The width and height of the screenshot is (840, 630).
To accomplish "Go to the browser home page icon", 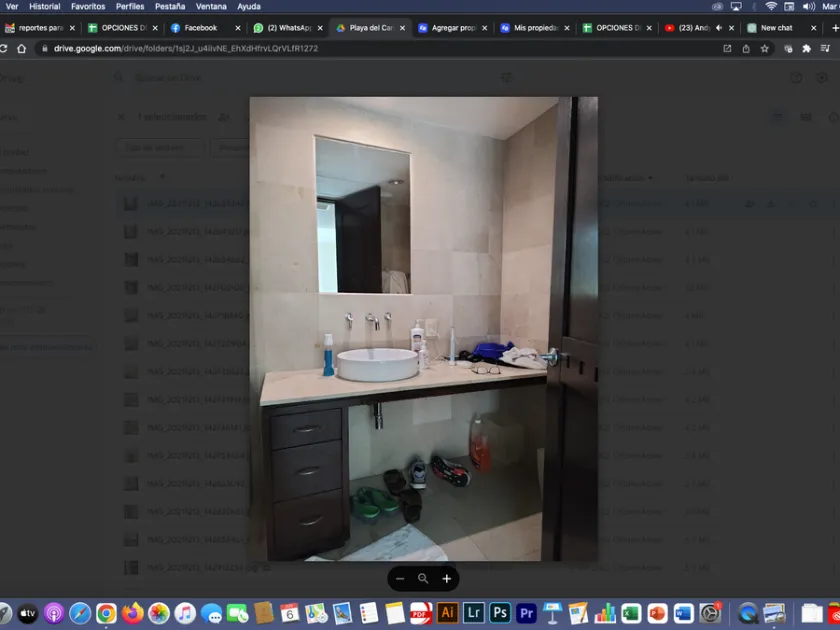I will tap(21, 49).
